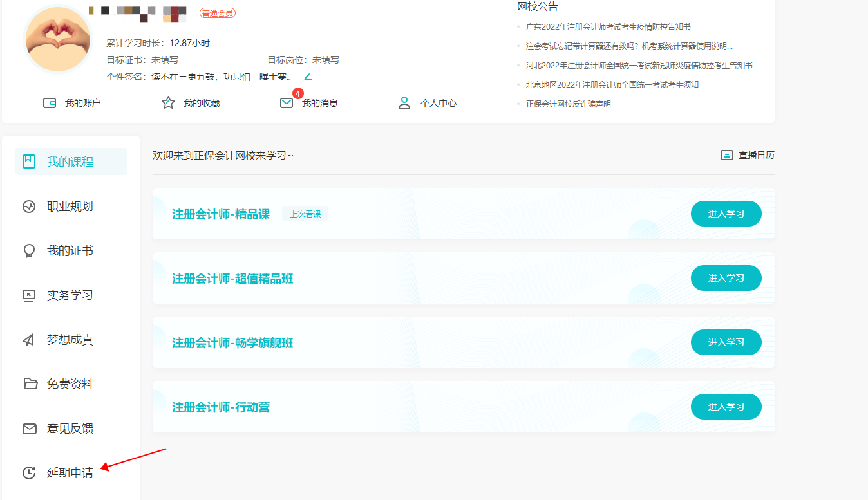Select the 职业规划 sidebar icon
Viewport: 868px width, 500px height.
click(28, 207)
